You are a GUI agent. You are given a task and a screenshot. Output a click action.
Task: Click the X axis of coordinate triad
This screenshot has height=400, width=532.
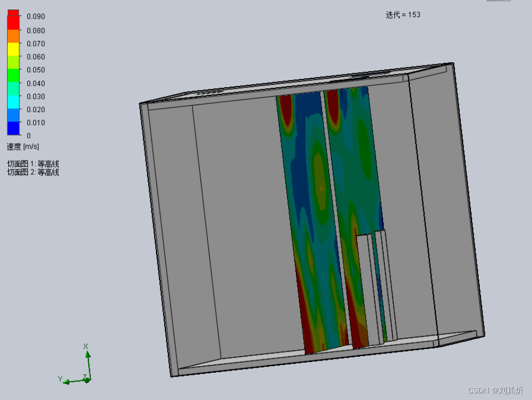[88, 363]
